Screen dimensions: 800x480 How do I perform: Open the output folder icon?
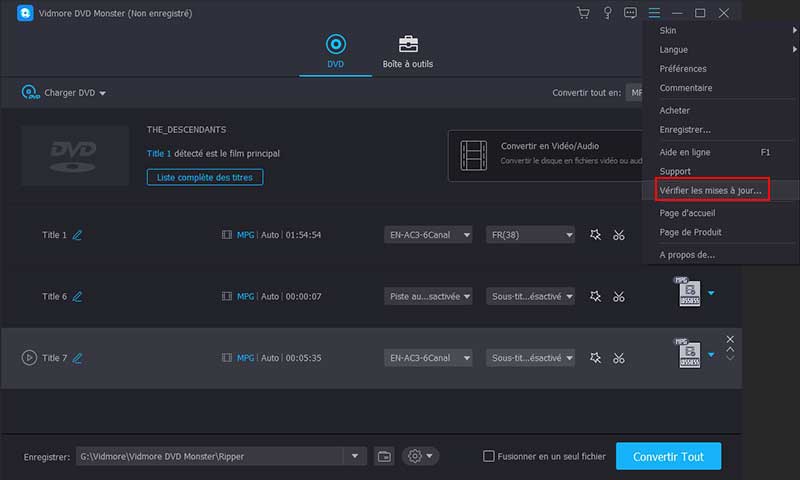pyautogui.click(x=384, y=456)
